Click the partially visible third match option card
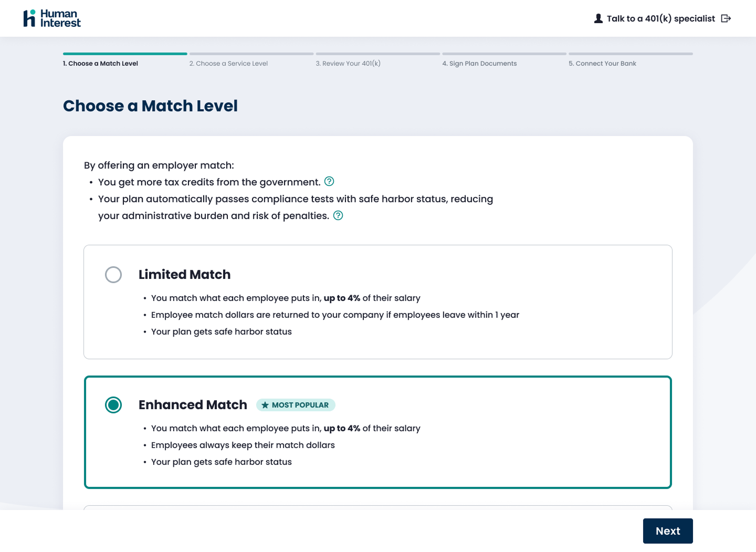This screenshot has width=756, height=552. click(x=378, y=507)
